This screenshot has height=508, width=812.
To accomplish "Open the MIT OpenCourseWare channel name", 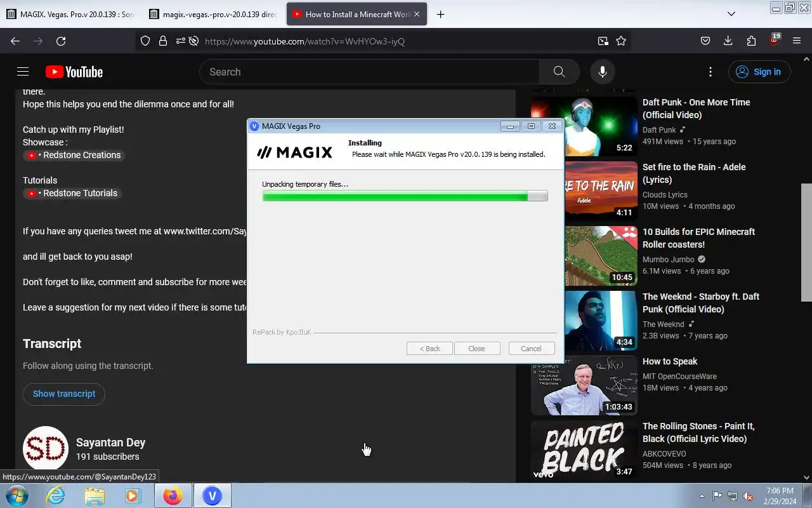I will pos(679,377).
